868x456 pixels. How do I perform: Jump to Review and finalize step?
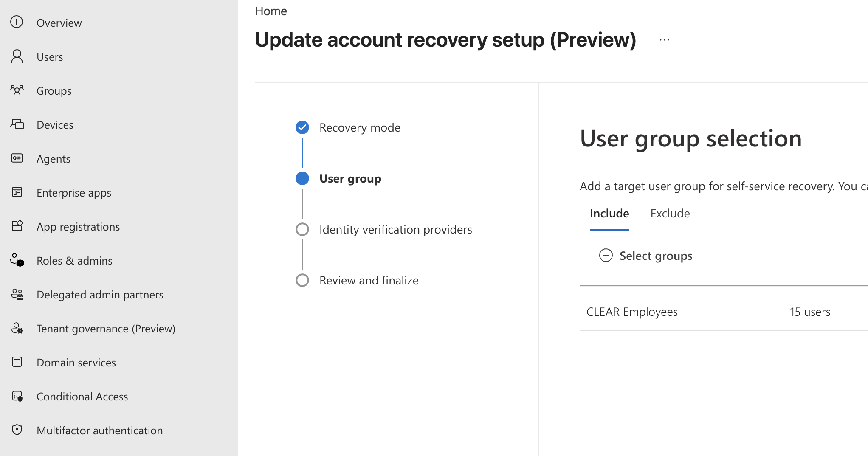(369, 280)
